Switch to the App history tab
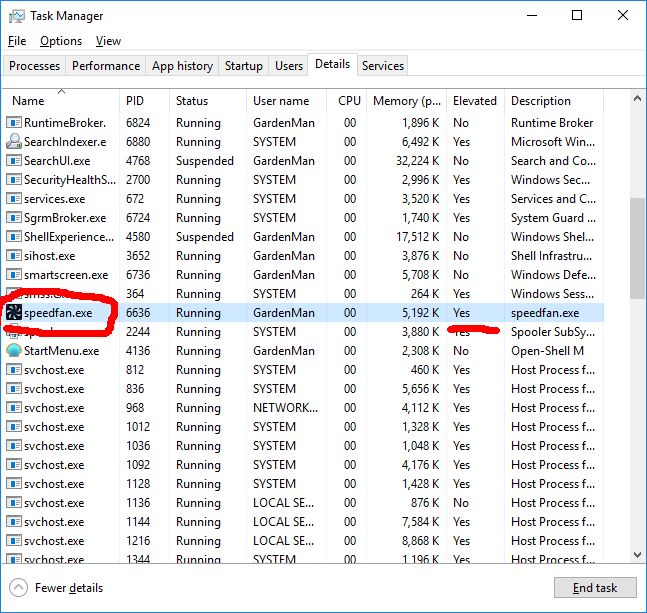The image size is (647, 613). pyautogui.click(x=182, y=66)
